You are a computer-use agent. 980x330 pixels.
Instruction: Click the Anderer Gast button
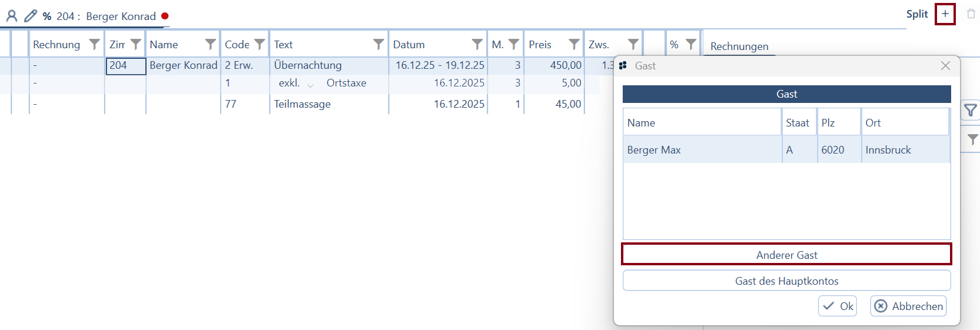[786, 255]
